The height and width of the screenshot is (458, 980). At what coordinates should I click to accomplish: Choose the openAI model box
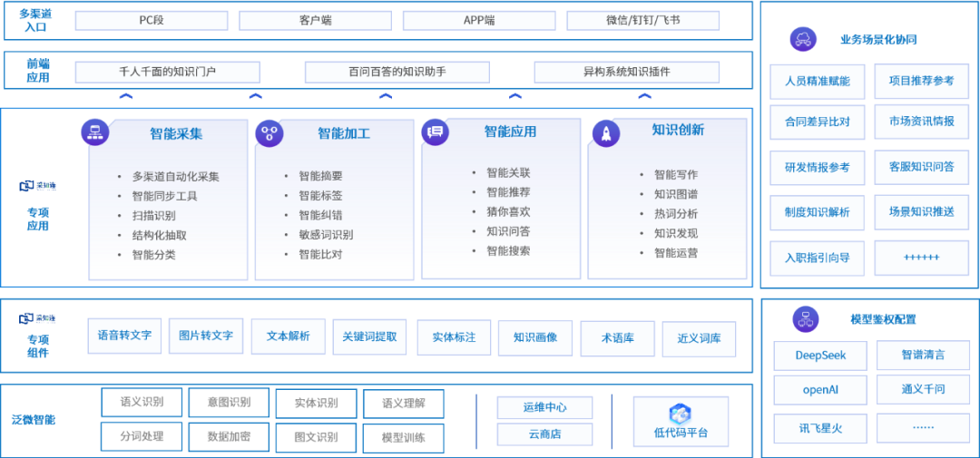(x=820, y=390)
